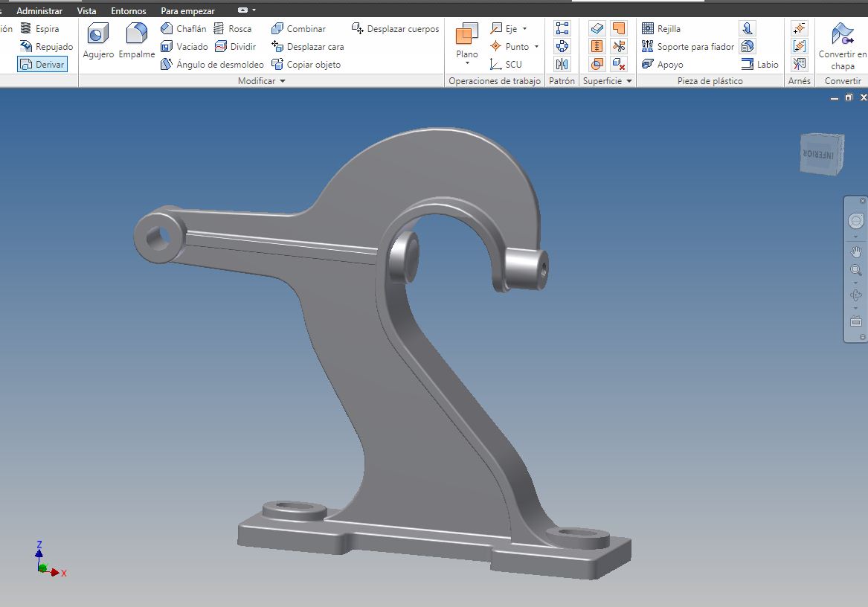Open the Punto dropdown arrow

[536, 47]
